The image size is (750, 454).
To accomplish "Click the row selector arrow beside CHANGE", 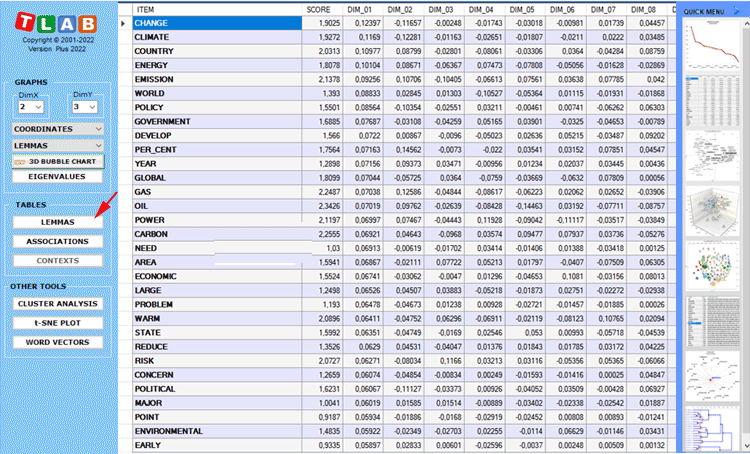I will (x=123, y=23).
